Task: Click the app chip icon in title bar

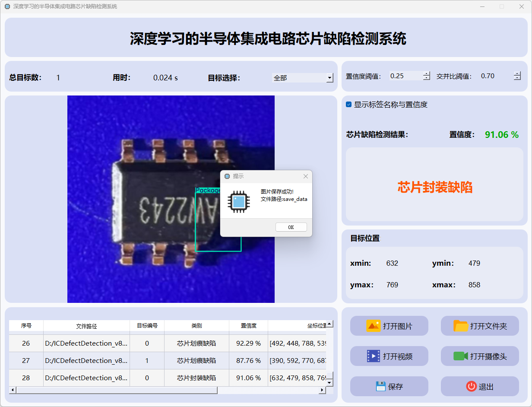Action: point(7,6)
